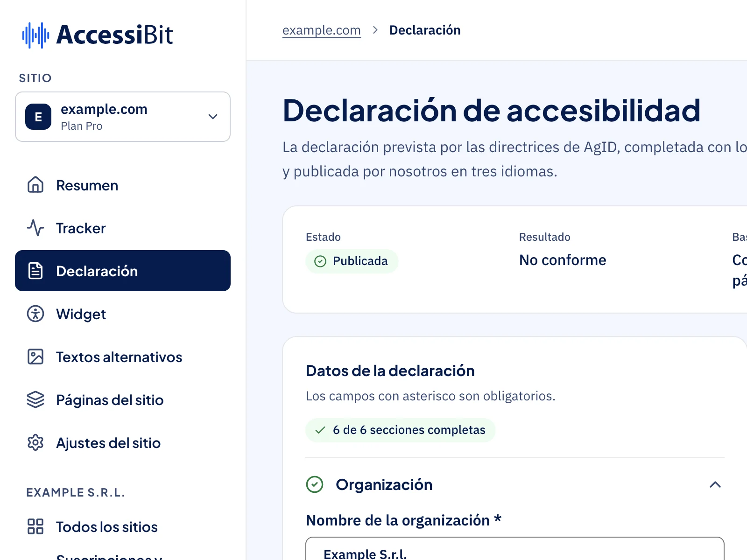Open Resumen in the sidebar
The height and width of the screenshot is (560, 747).
pyautogui.click(x=123, y=185)
